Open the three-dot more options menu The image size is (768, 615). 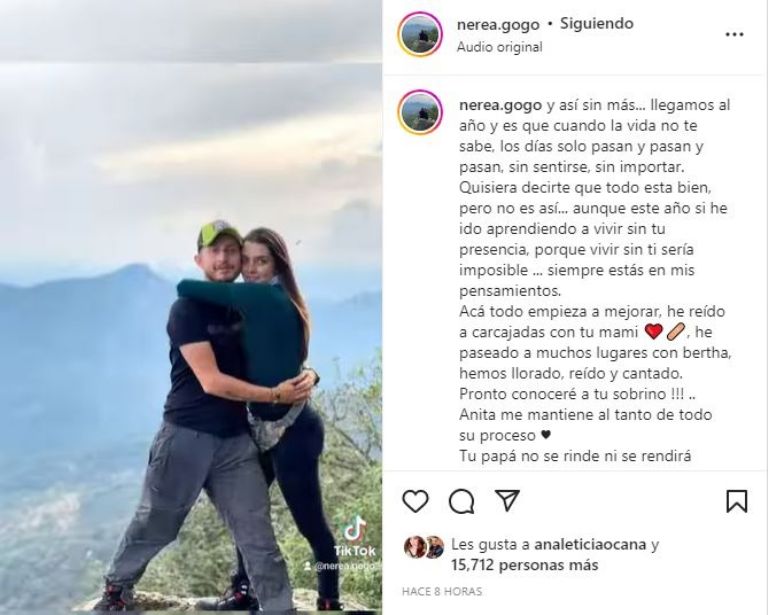(734, 34)
